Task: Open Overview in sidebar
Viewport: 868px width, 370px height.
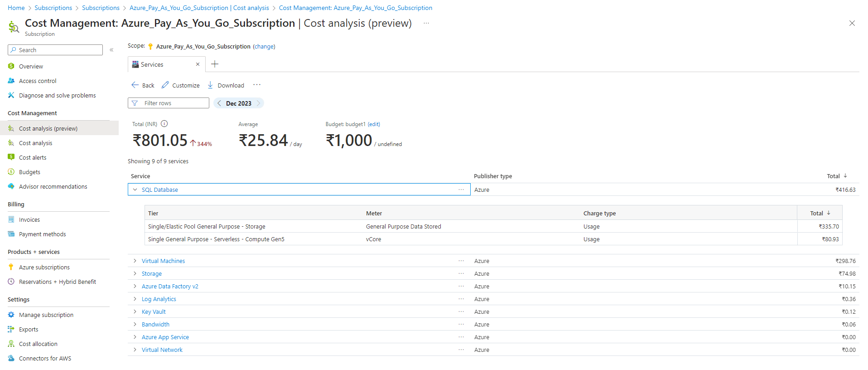Action: click(x=31, y=66)
